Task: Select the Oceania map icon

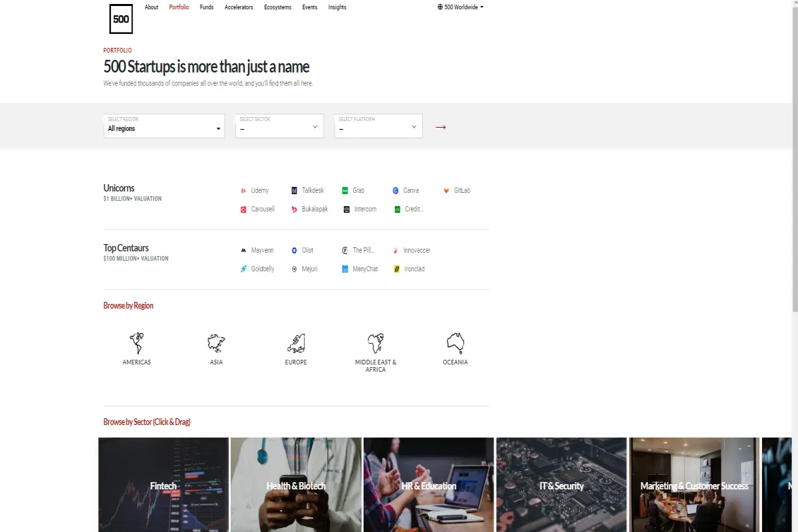Action: click(x=456, y=343)
